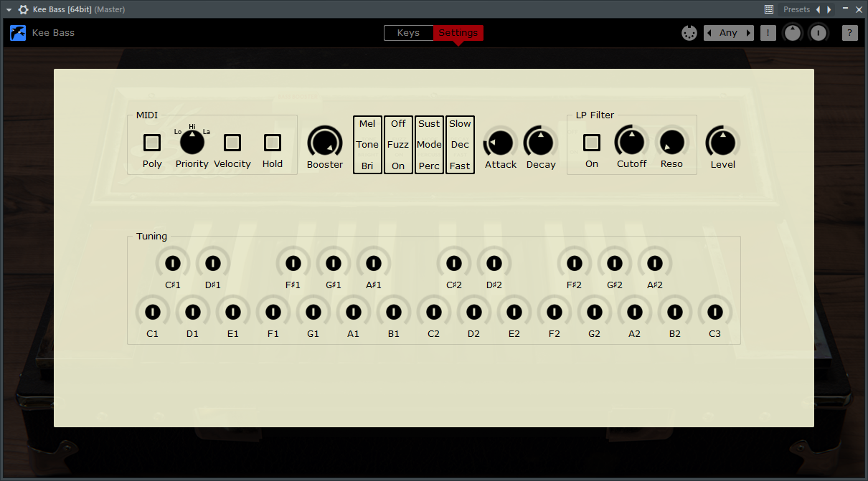Viewport: 868px width, 481px height.
Task: Click the C1 tuning knob
Action: point(152,312)
